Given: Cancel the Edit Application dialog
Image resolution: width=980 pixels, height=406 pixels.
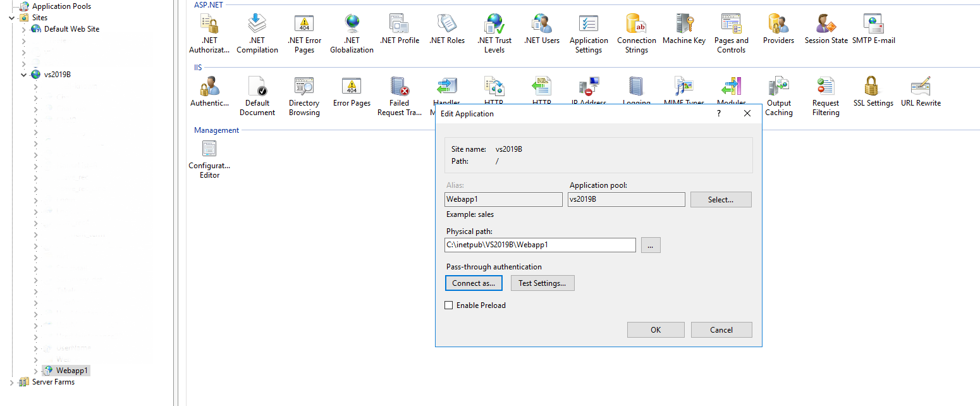Looking at the screenshot, I should pyautogui.click(x=721, y=330).
